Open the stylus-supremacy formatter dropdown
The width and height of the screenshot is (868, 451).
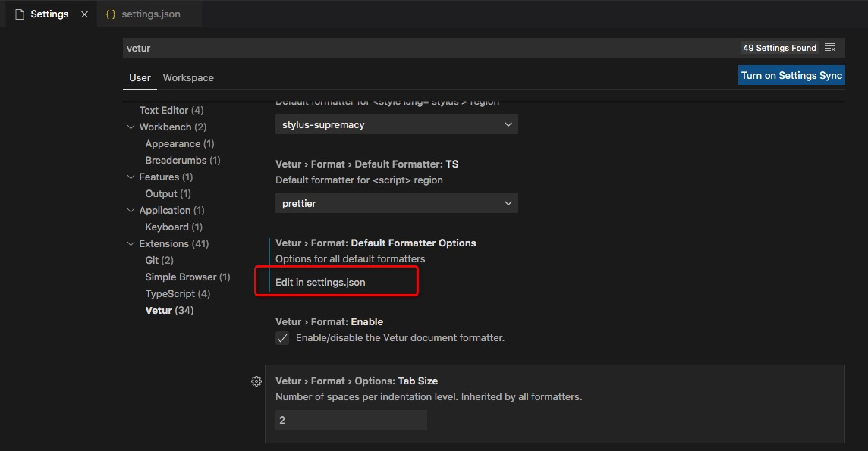[396, 125]
